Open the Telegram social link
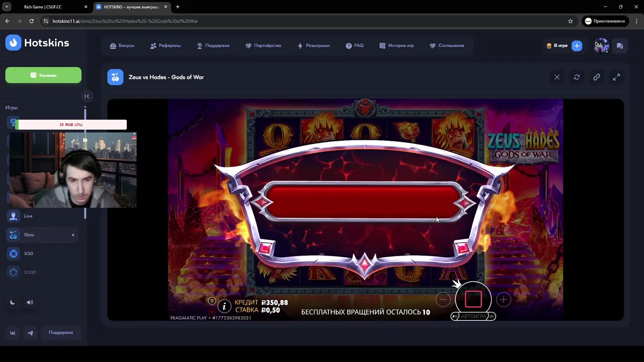The height and width of the screenshot is (362, 644). (30, 333)
